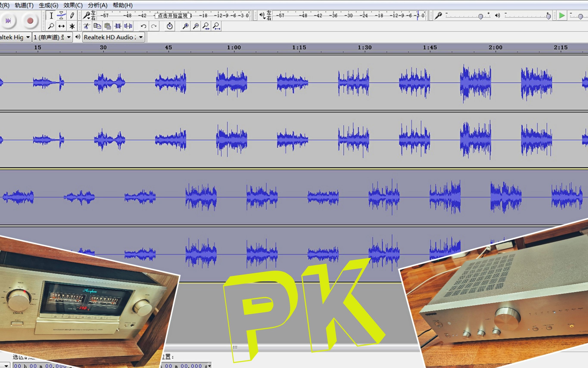Click the Paste clipboard icon

(108, 26)
